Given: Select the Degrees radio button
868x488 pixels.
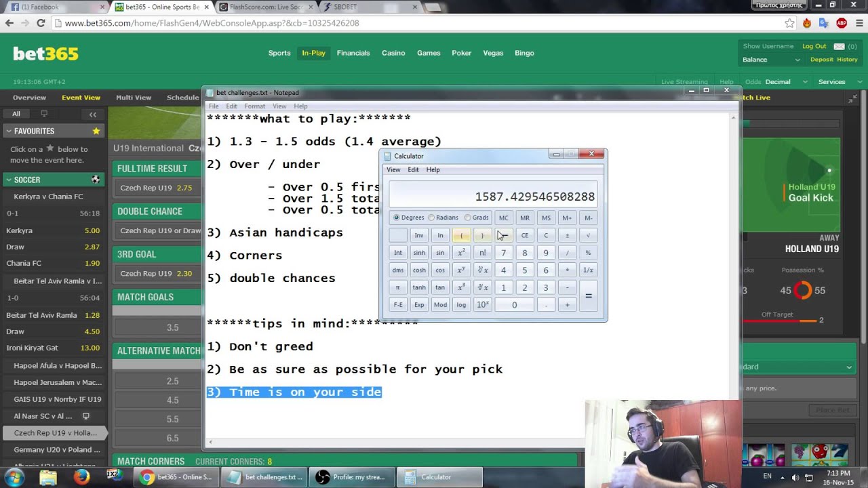Looking at the screenshot, I should (x=408, y=218).
